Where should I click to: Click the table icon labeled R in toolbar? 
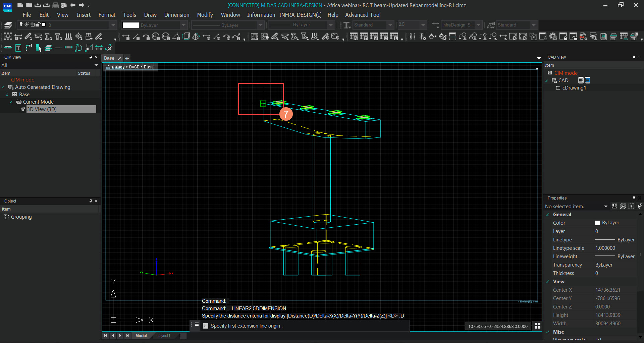tap(354, 37)
